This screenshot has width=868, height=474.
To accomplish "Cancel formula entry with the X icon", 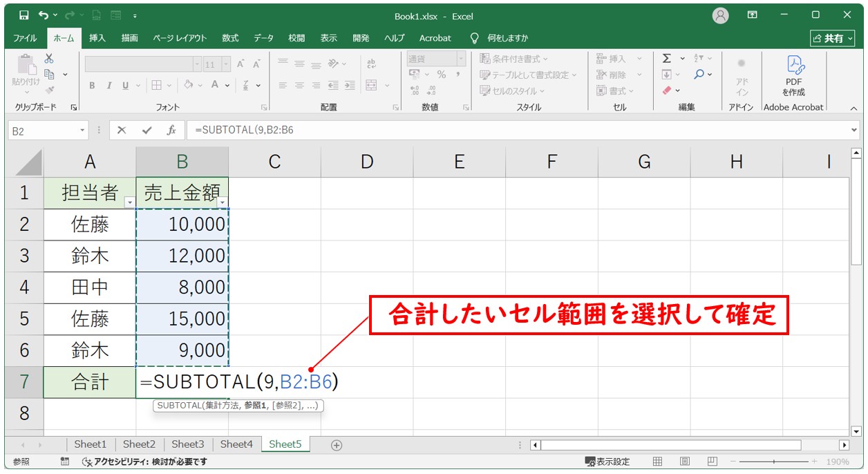I will click(122, 130).
